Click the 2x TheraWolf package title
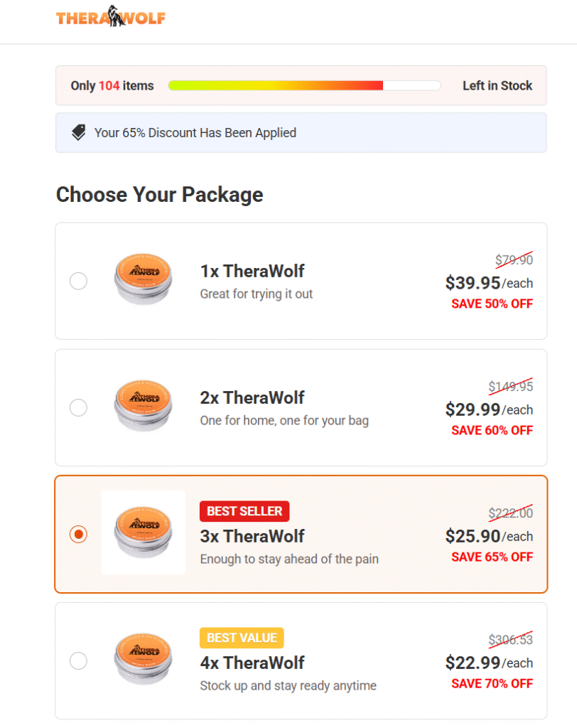The image size is (577, 728). 252,397
